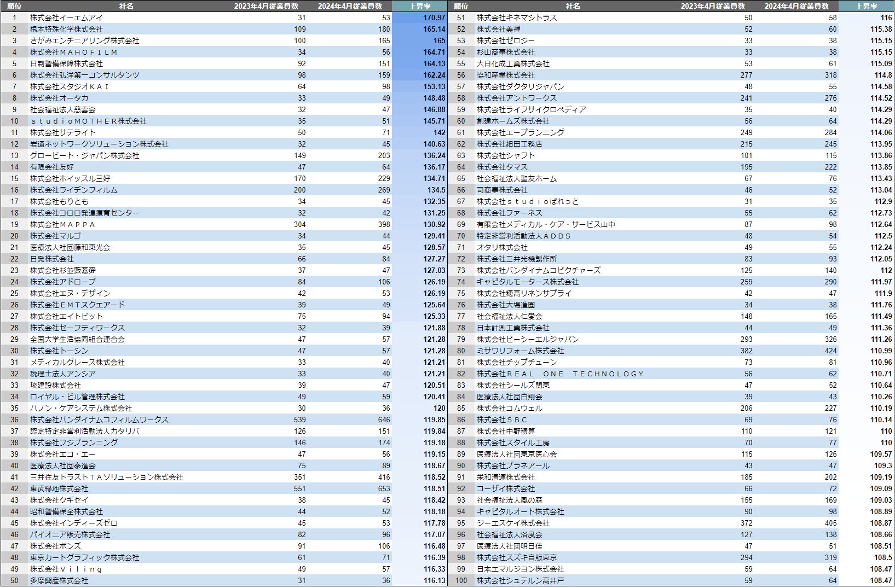The image size is (895, 588).
Task: Click the 協和産業株式会社 name
Action: [x=506, y=75]
